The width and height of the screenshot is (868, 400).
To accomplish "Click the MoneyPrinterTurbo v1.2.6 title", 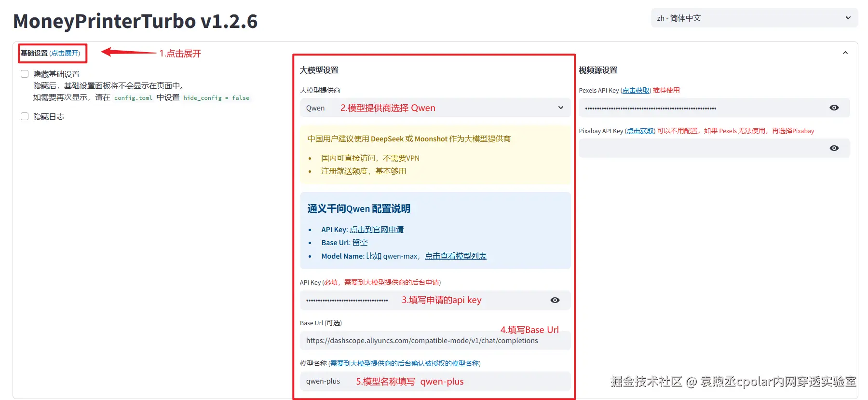I will point(136,21).
